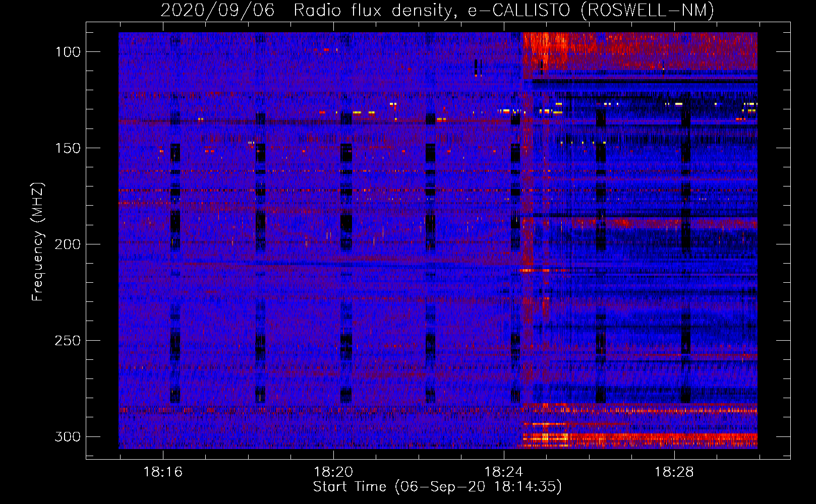The image size is (816, 504).
Task: Click the plot title 'Radio flux density, e-CALLISTO (ROSWELL-NM)'
Action: click(x=504, y=10)
